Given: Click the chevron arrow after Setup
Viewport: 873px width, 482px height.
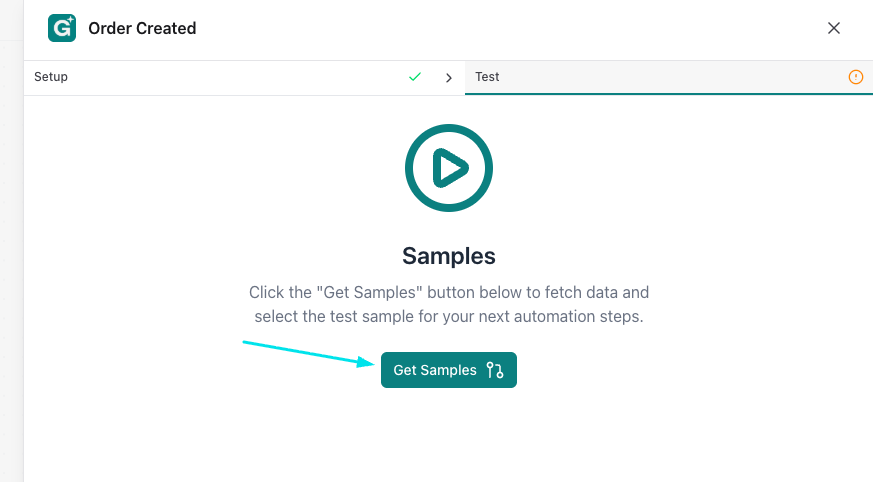Looking at the screenshot, I should coord(449,77).
